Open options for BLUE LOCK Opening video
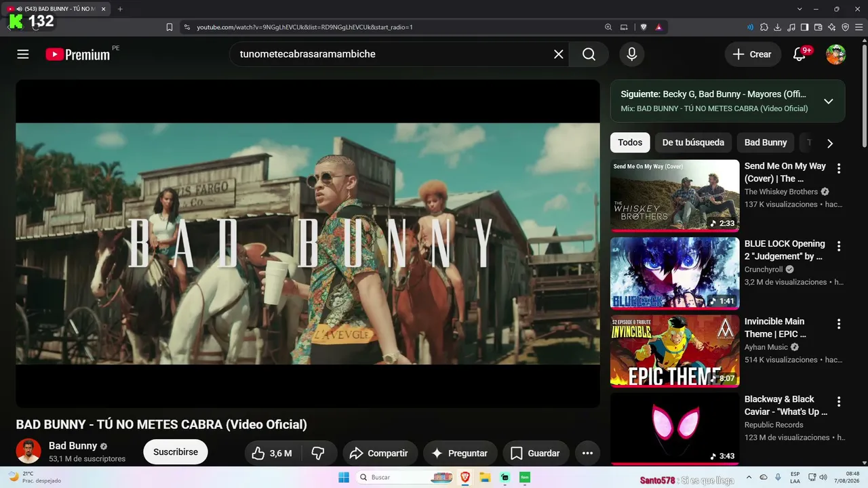The image size is (868, 488). click(839, 247)
